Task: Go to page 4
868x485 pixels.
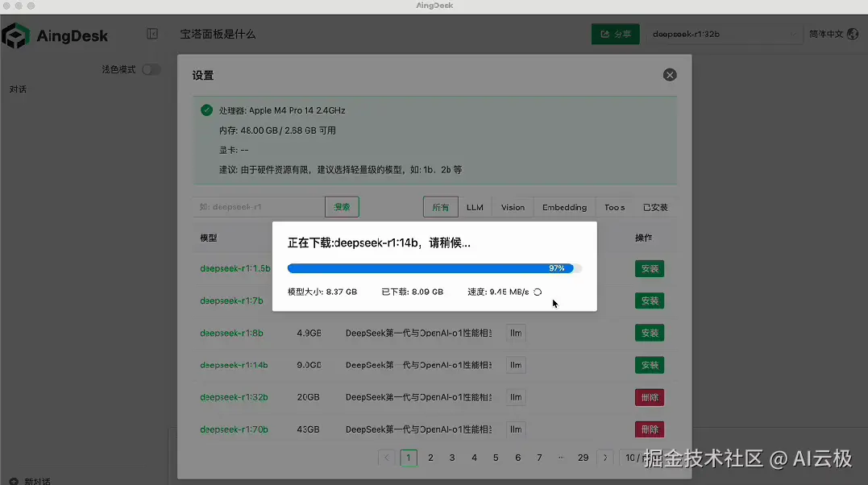Action: pos(474,458)
